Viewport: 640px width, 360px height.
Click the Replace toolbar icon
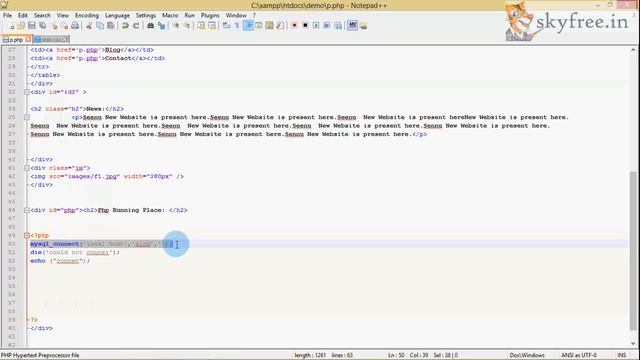[x=162, y=26]
